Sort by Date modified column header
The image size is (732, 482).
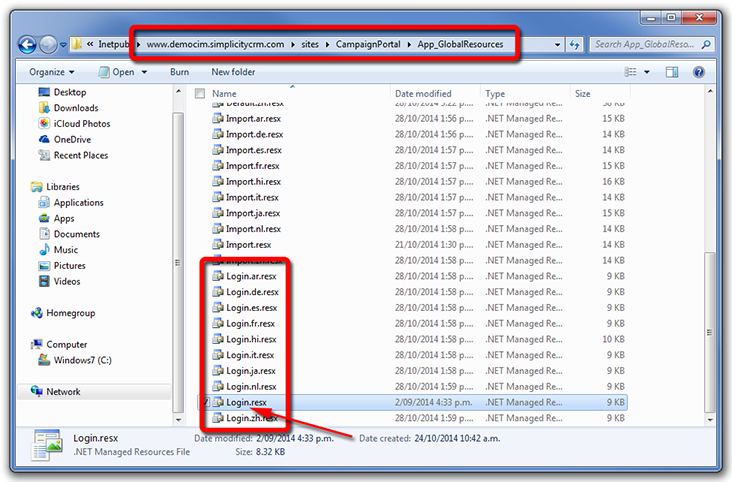click(x=423, y=93)
